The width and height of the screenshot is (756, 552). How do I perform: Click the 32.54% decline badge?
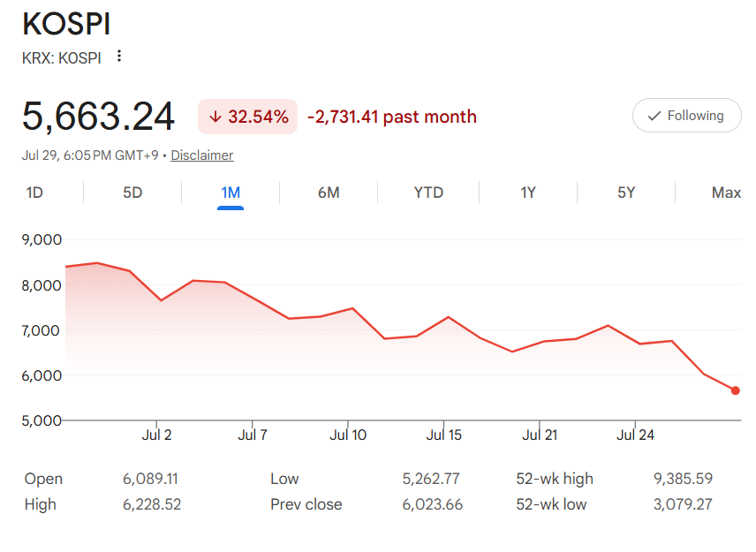click(248, 117)
